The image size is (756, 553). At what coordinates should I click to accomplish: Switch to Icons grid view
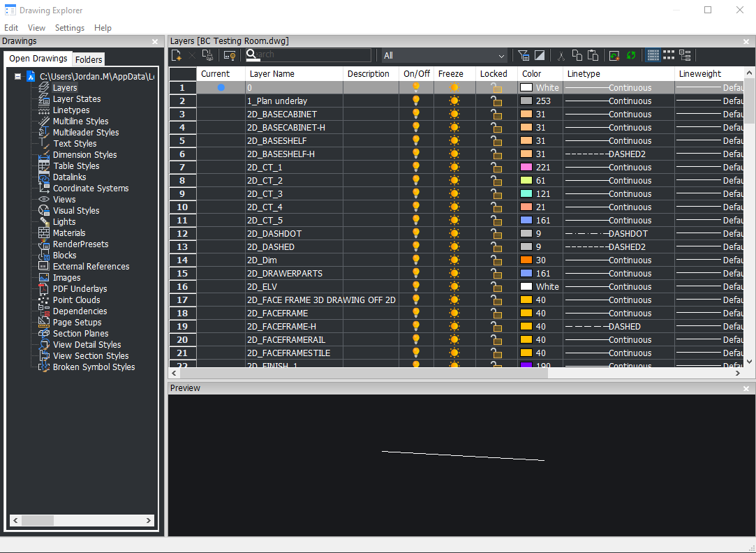669,55
